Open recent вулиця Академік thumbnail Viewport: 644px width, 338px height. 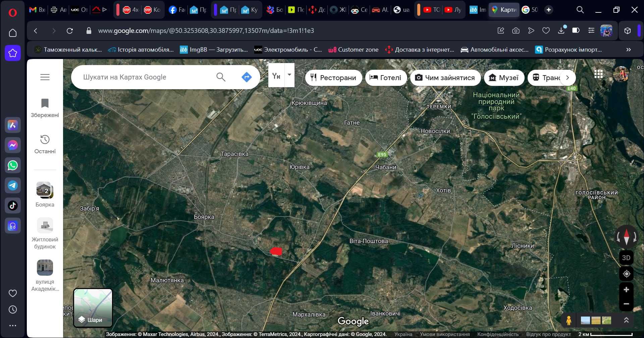point(45,276)
